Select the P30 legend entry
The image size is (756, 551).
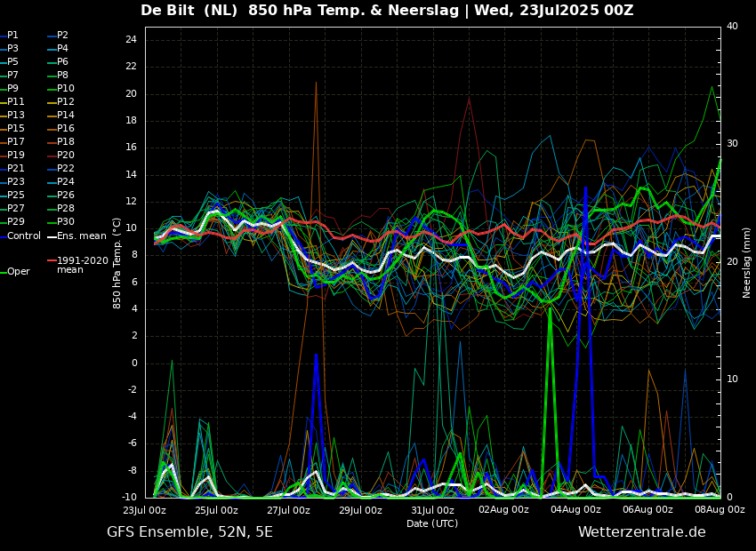(x=66, y=222)
